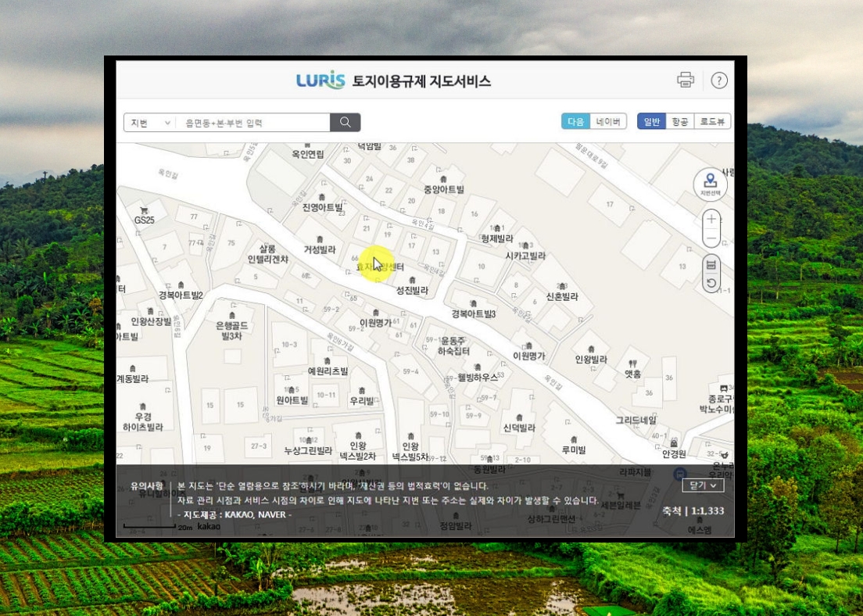Viewport: 863px width, 616px height.
Task: Focus the 읍면동+본-부번 address input field
Action: click(252, 123)
